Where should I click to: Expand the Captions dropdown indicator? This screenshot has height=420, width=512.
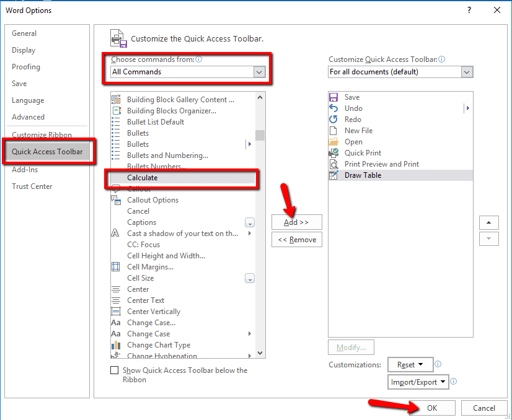[250, 222]
